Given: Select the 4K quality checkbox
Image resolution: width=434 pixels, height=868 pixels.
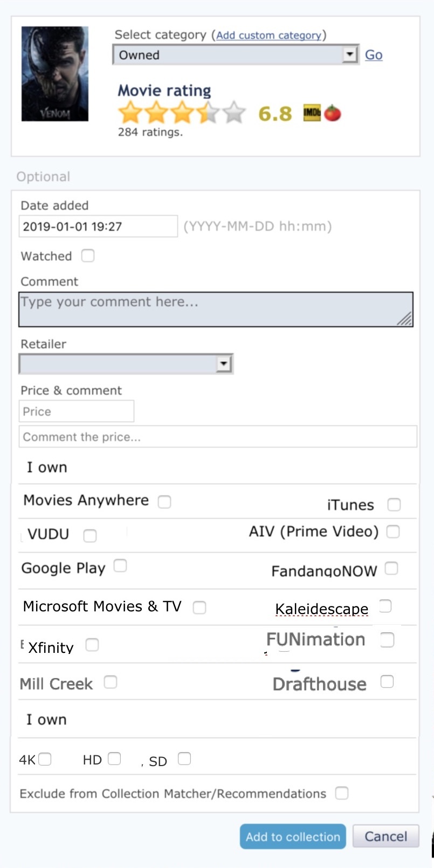Looking at the screenshot, I should point(45,759).
